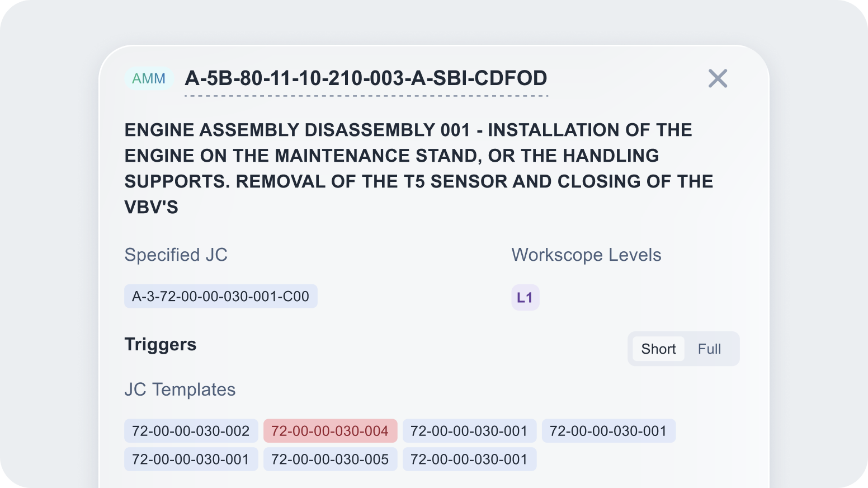Open JC template 72-00-00-030-005

pyautogui.click(x=330, y=459)
